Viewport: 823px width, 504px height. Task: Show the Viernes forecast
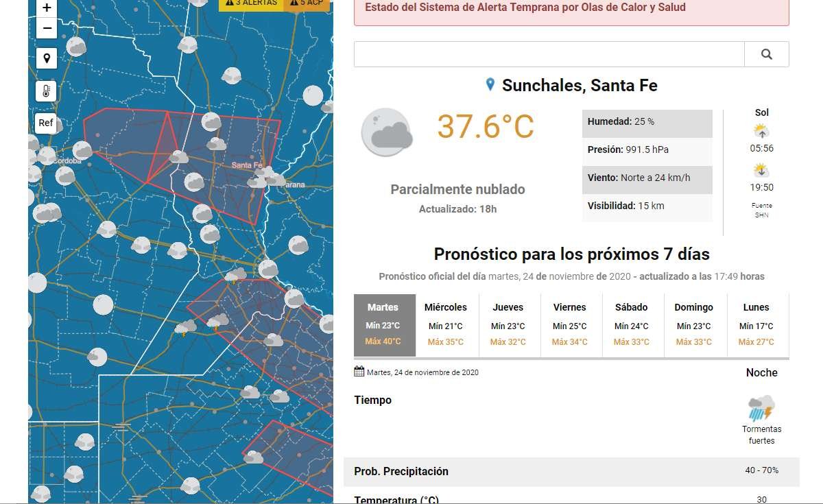coord(569,324)
